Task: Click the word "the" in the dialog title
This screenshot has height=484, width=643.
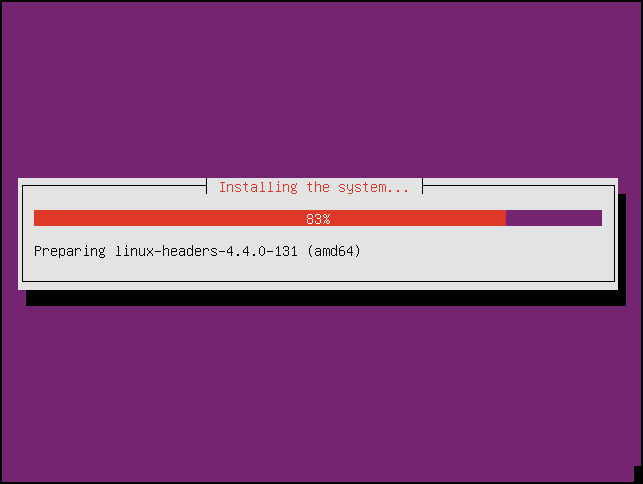Action: click(x=318, y=187)
